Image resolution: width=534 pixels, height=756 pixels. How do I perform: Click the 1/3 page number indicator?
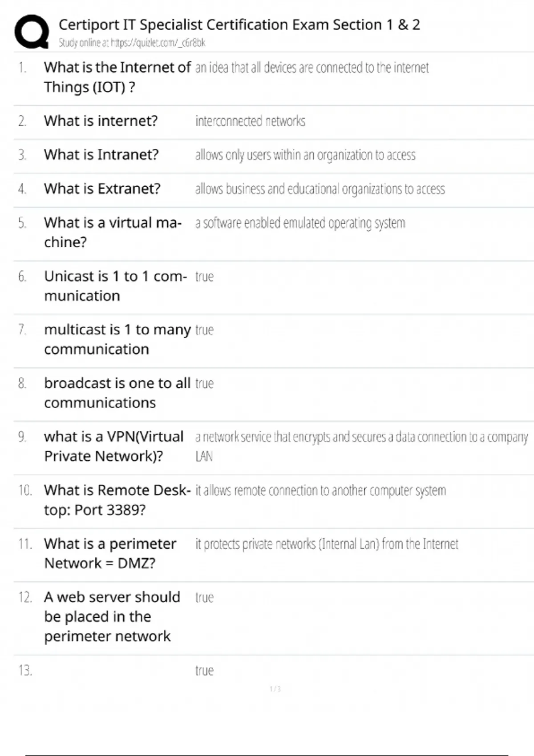click(275, 689)
